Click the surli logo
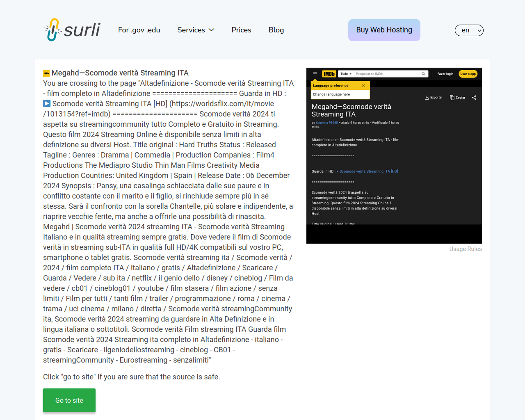Screen dimensions: 525x420 click(x=72, y=30)
